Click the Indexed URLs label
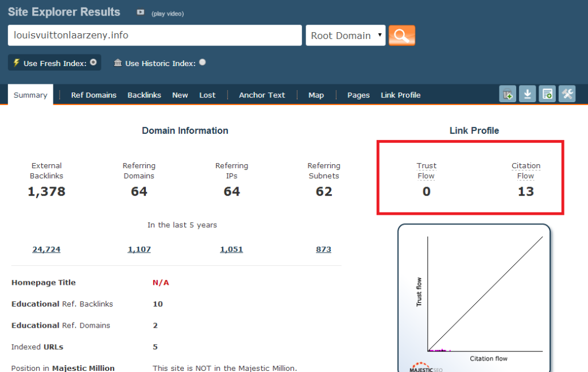 click(37, 347)
